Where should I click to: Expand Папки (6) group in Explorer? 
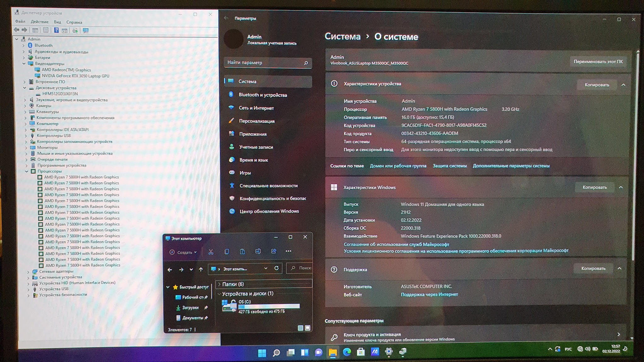click(219, 284)
